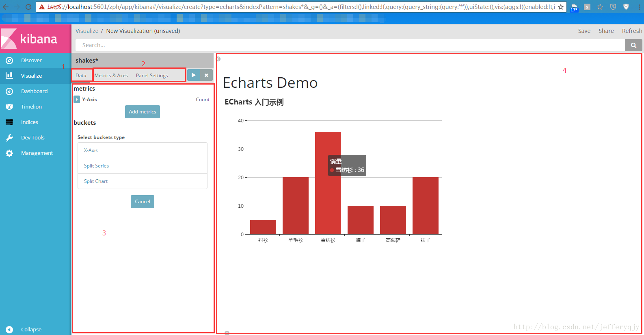Go back in the browser
Image resolution: width=644 pixels, height=335 pixels.
[6, 7]
